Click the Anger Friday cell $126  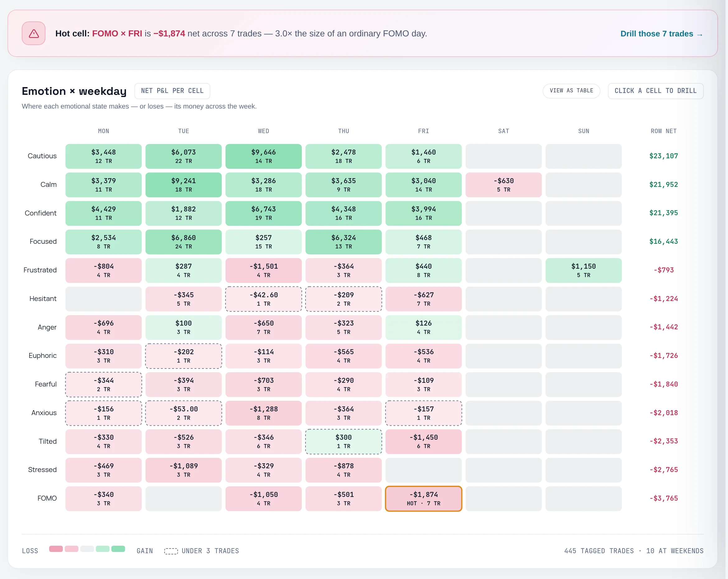(423, 327)
